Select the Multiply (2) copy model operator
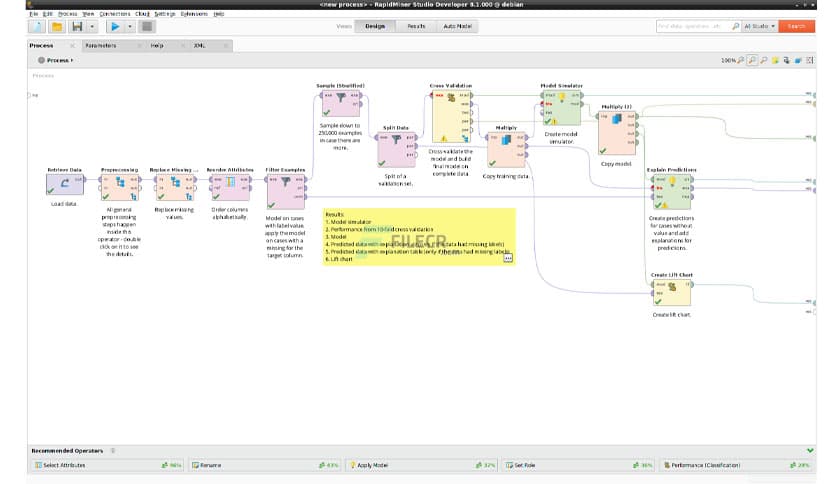The width and height of the screenshot is (836, 484). (x=617, y=133)
